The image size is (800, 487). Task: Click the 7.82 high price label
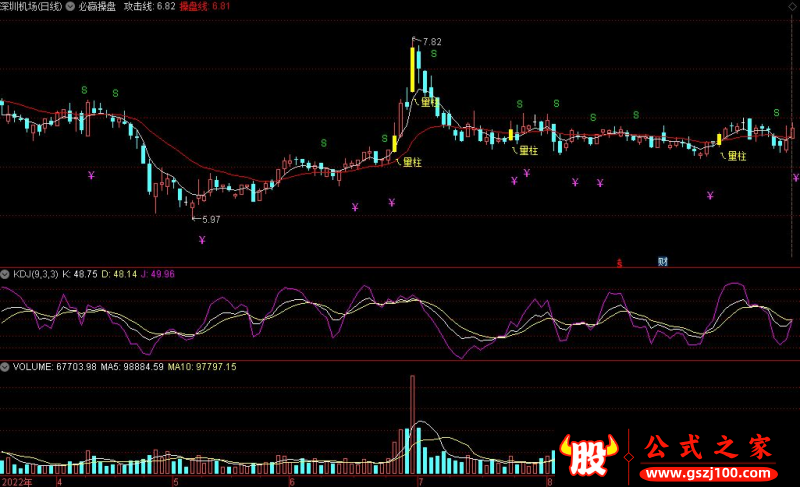(432, 41)
